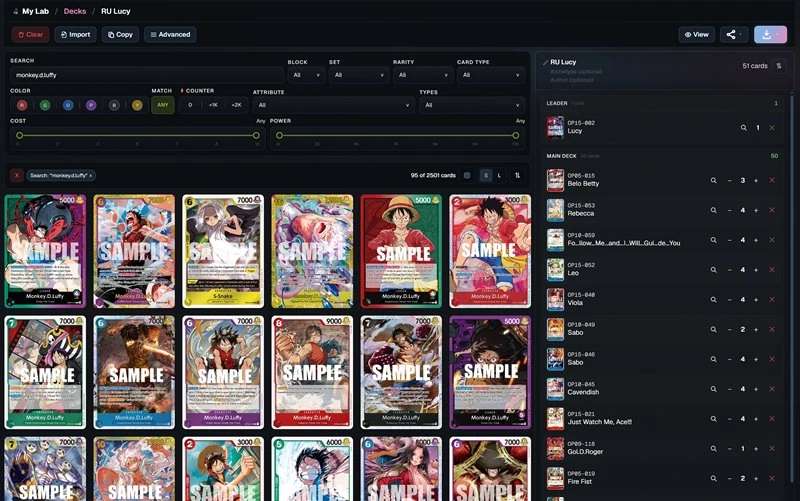Remove Follow Me and I Will Guide You card
This screenshot has height=501, width=800.
(x=772, y=240)
